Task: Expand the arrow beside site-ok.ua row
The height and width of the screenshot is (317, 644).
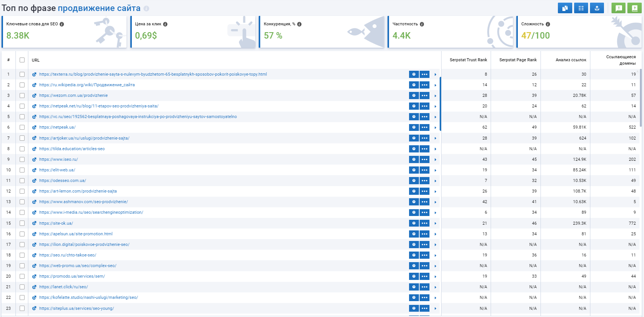Action: click(435, 224)
